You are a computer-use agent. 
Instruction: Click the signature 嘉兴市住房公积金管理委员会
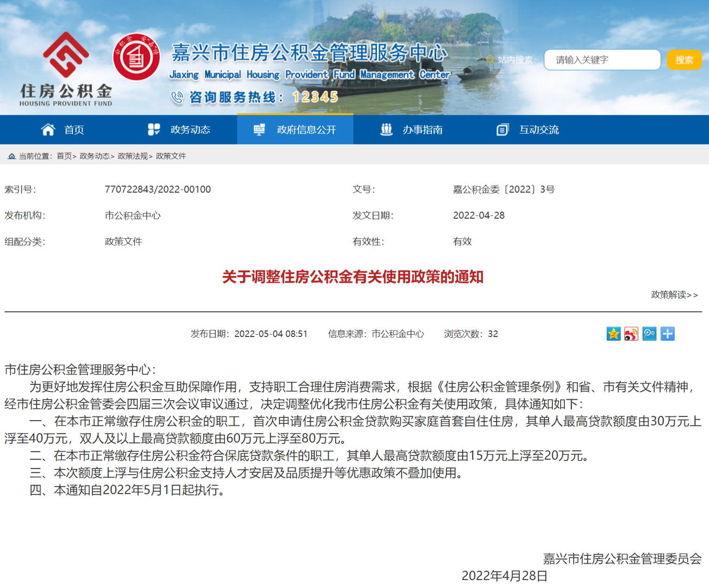(623, 559)
